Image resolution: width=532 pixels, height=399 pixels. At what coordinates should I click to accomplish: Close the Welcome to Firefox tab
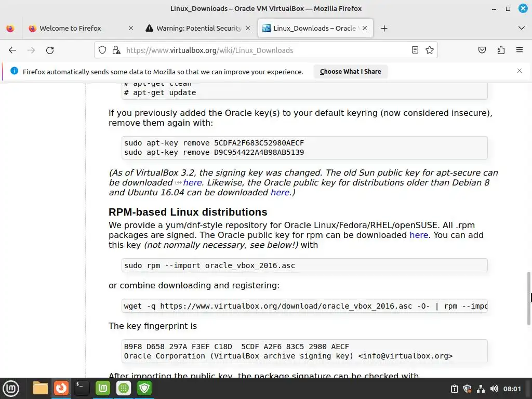click(131, 28)
